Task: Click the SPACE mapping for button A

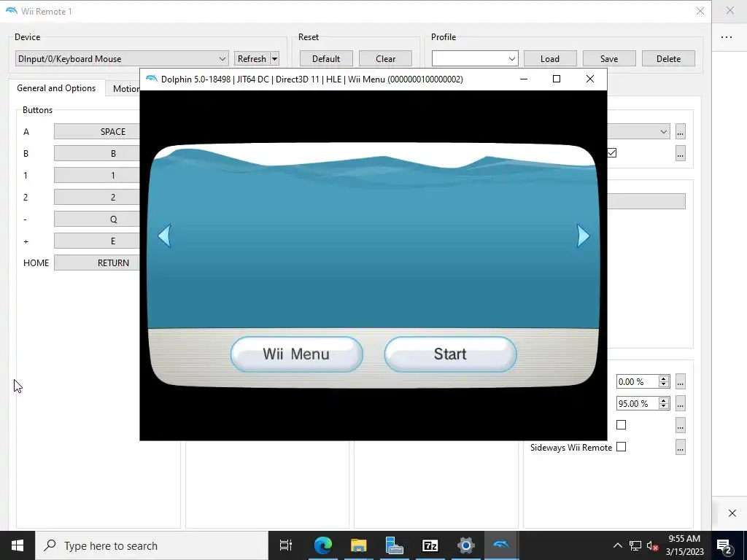Action: click(97, 131)
